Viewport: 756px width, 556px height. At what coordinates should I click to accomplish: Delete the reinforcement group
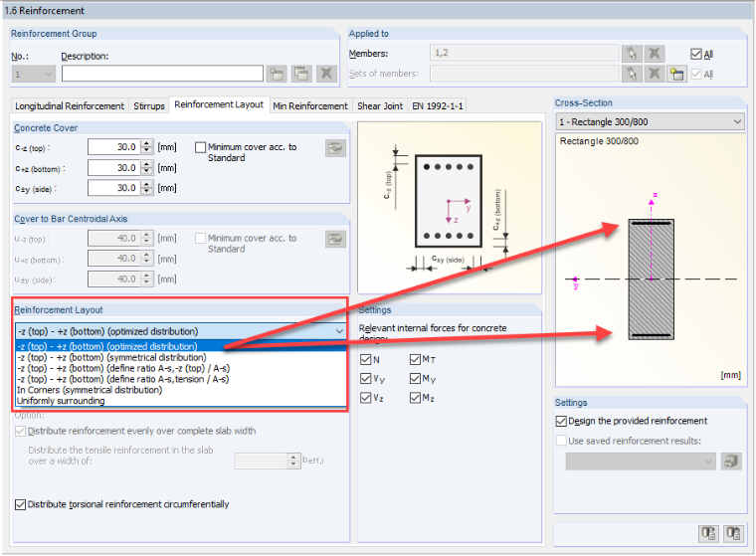[326, 74]
